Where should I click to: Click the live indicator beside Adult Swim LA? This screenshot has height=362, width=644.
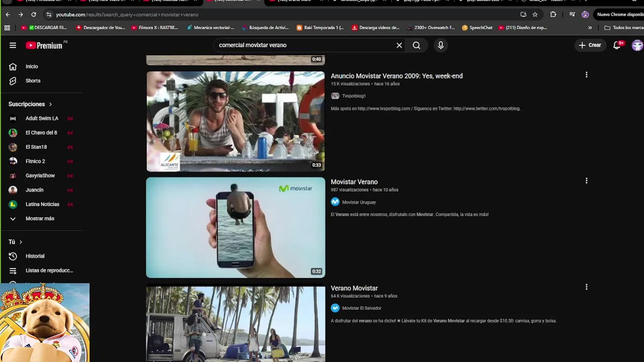[70, 119]
